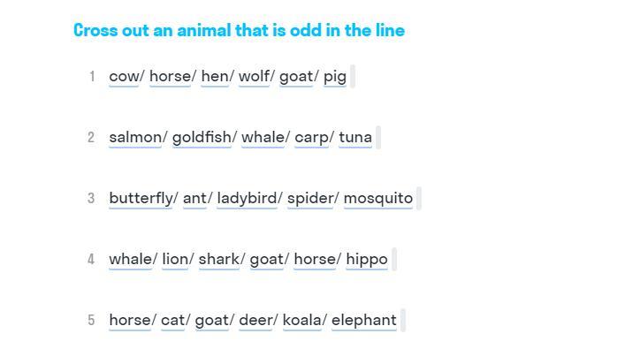Cross out 'spider' in line 3
Image resolution: width=625 pixels, height=364 pixels.
coord(310,198)
